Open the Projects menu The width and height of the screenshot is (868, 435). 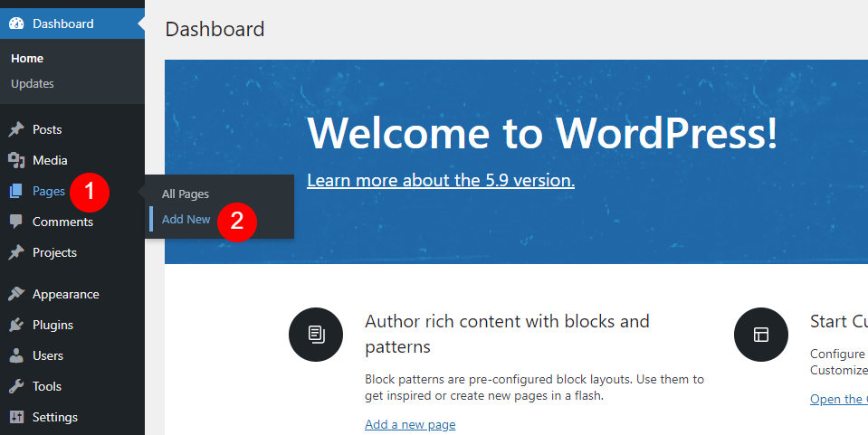[72, 252]
